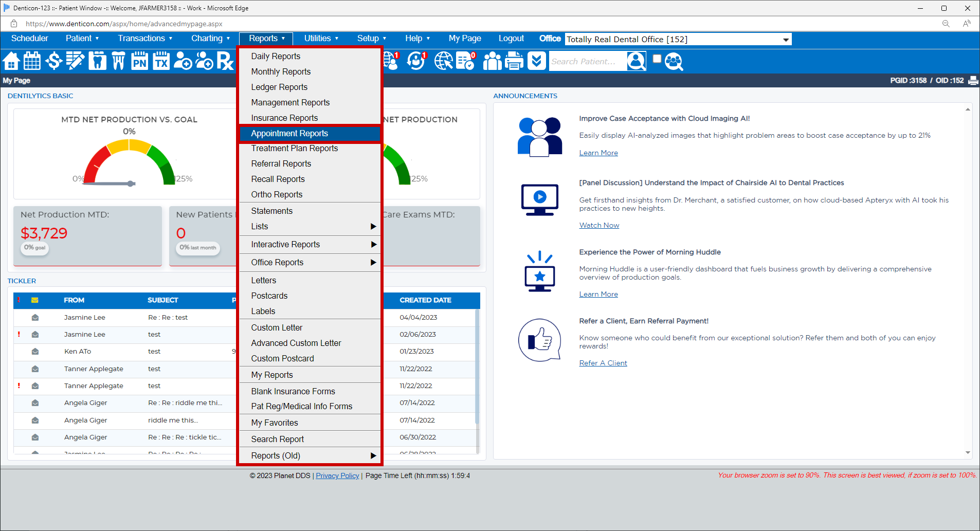Screen dimensions: 980x531
Task: Open Insurance Reports menu entry
Action: 310,118
